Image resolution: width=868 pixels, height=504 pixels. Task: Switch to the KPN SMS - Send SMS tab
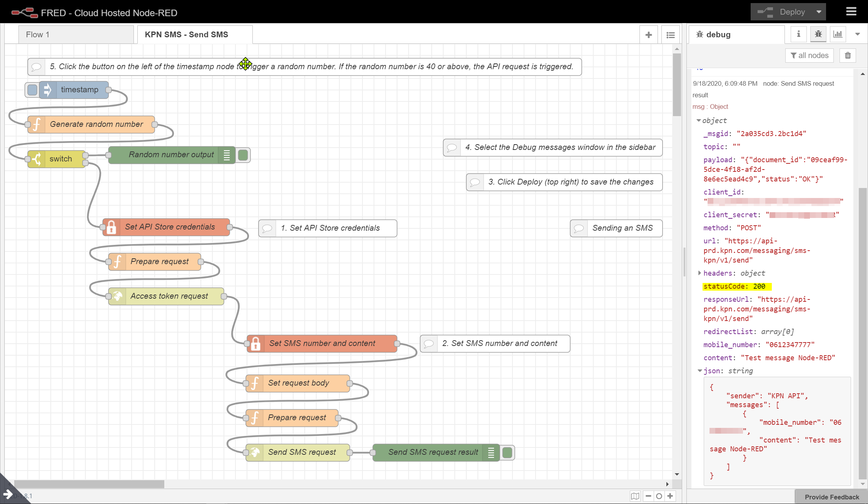[195, 35]
